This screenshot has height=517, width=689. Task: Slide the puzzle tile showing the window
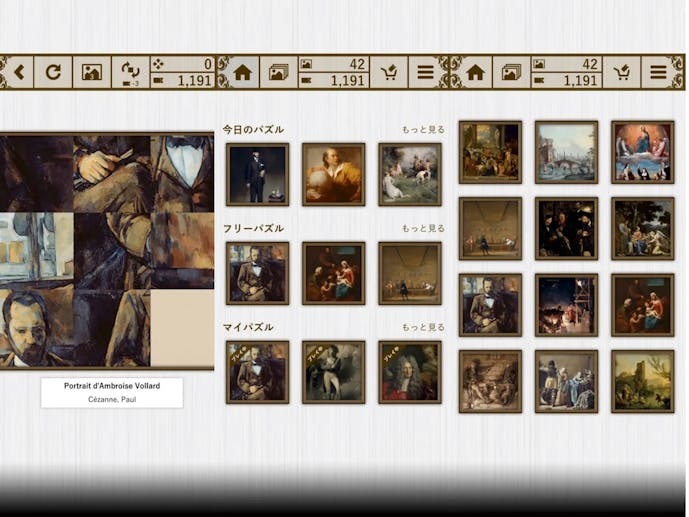[36, 251]
